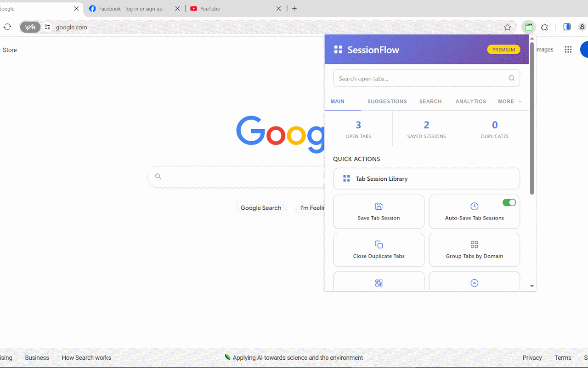
Task: Open the browser Extensions puzzle icon
Action: click(544, 27)
